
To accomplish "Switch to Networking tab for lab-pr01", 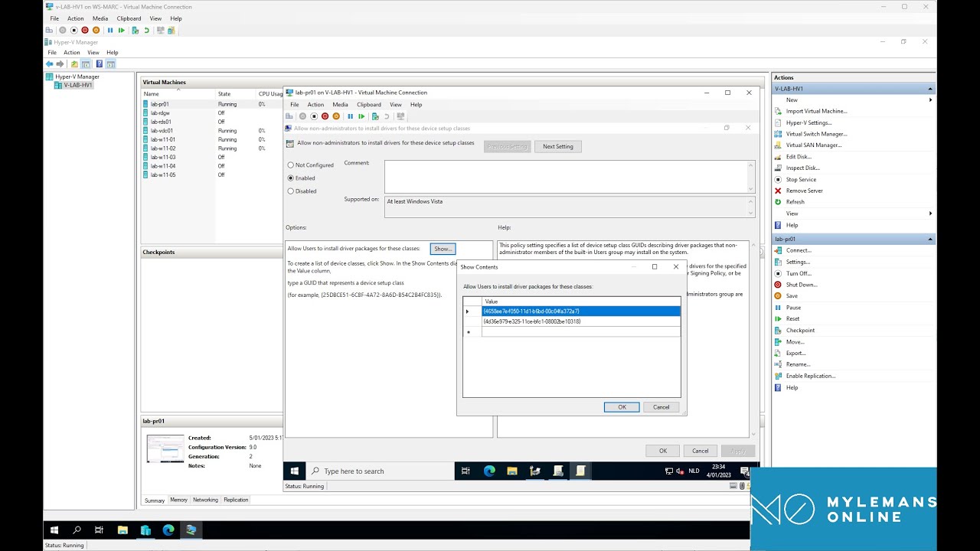I will pyautogui.click(x=205, y=500).
